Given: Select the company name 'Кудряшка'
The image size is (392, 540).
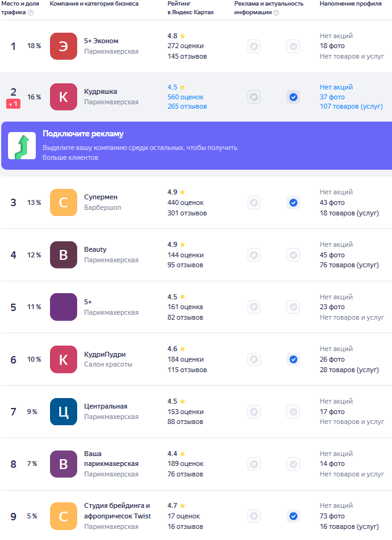Looking at the screenshot, I should [101, 91].
